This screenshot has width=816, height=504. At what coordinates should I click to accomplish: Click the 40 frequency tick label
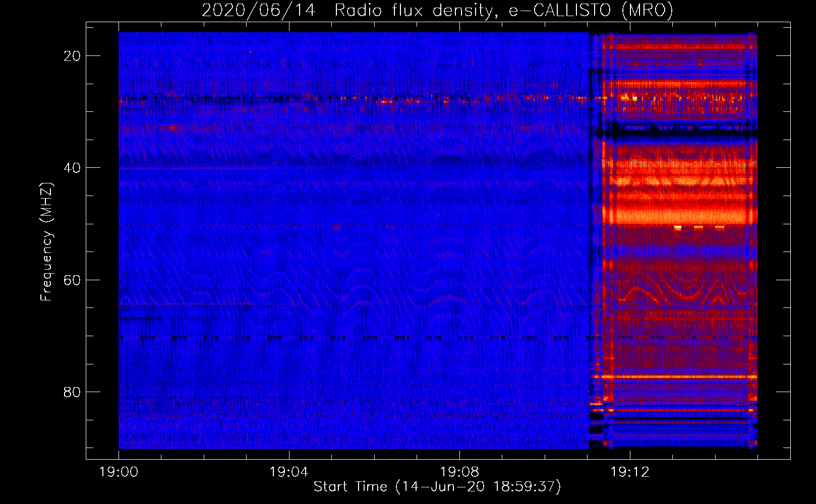(72, 168)
